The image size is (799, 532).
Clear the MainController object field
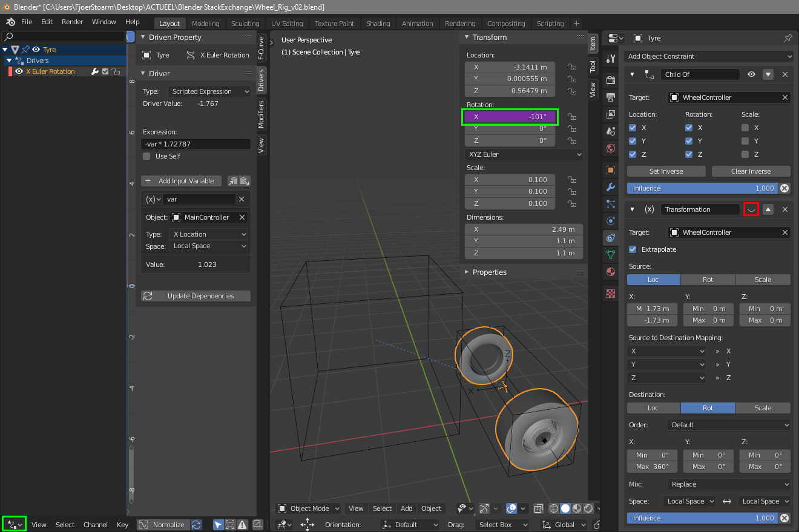[242, 217]
